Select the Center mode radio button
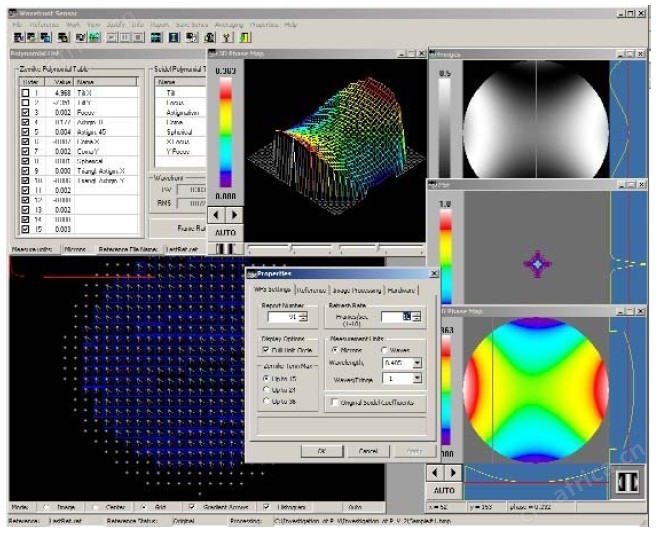 pos(96,507)
